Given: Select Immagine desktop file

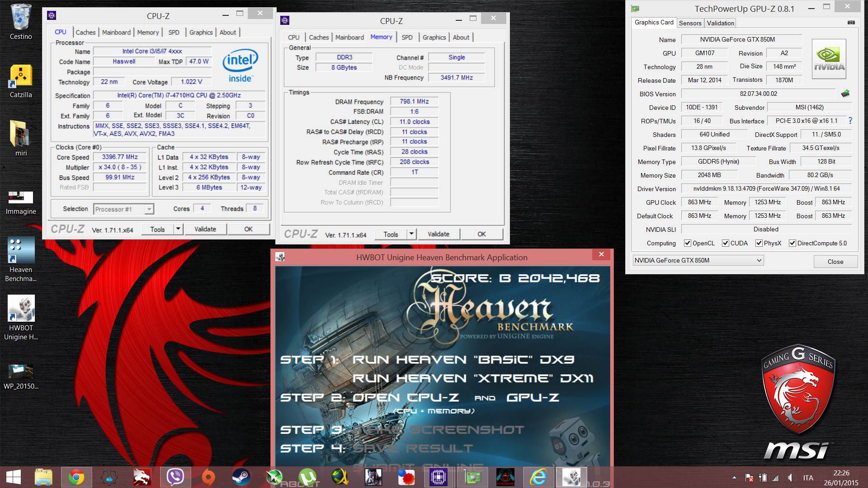Looking at the screenshot, I should 21,202.
